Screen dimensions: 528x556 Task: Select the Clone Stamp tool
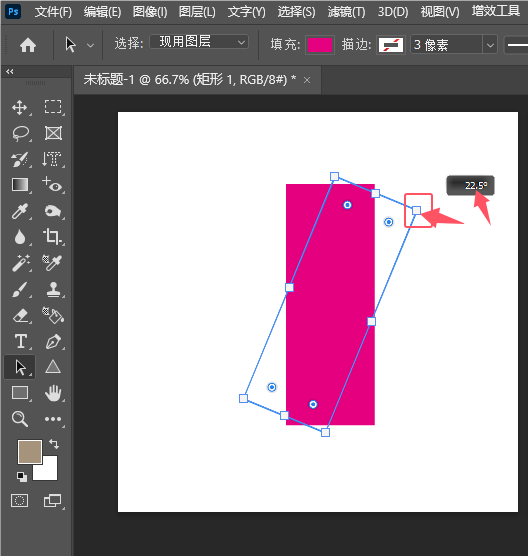coord(53,289)
